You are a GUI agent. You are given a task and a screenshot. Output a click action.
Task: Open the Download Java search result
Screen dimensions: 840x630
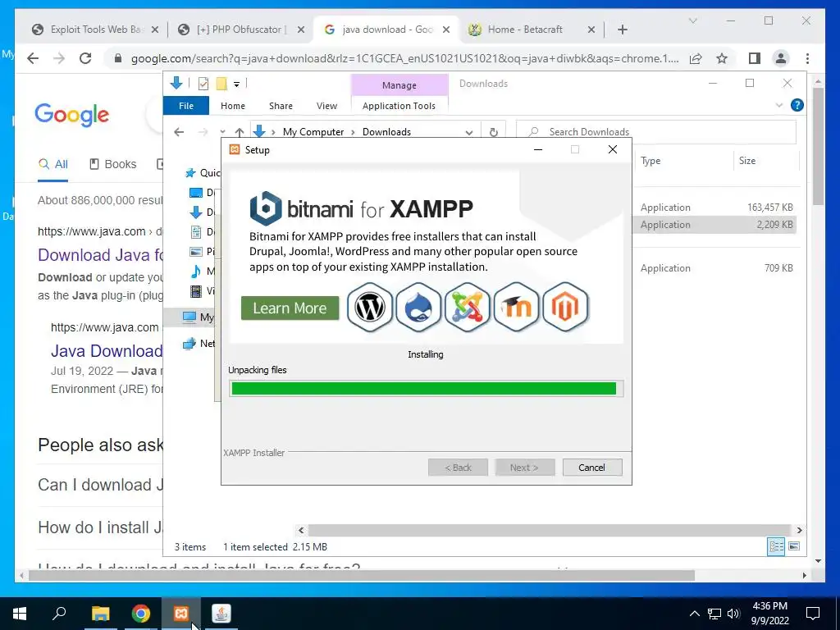pos(101,255)
